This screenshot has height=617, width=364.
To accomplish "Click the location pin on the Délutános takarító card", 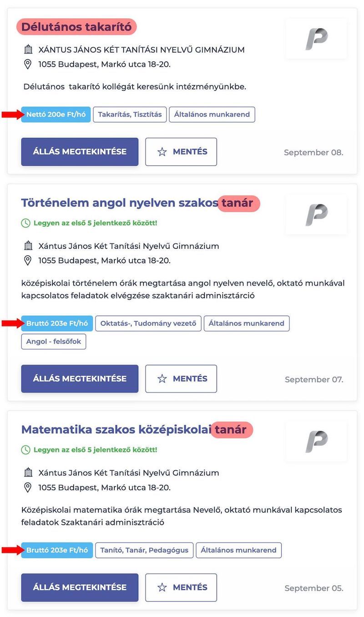I will 28,64.
